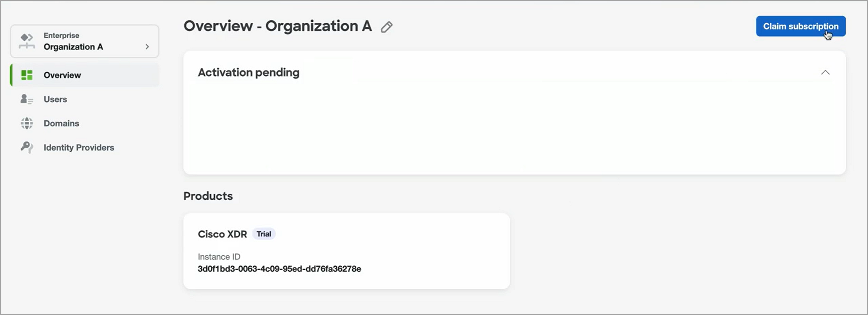Viewport: 868px width, 315px height.
Task: Click the Claim subscription button
Action: (801, 26)
